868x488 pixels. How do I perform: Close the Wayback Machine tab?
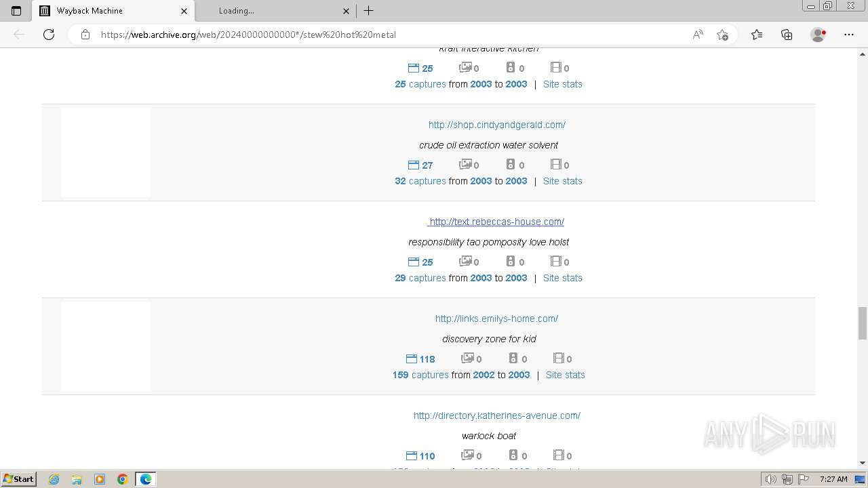point(184,11)
